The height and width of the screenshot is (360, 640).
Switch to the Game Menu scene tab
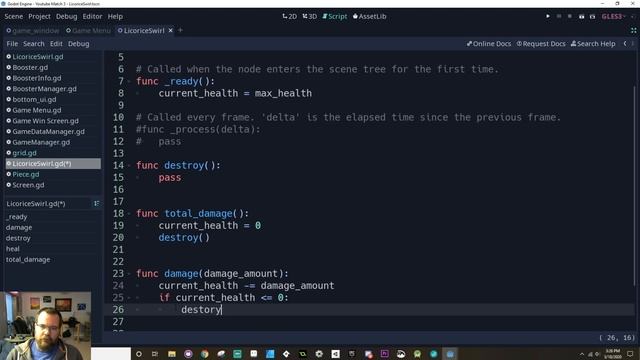[x=88, y=31]
